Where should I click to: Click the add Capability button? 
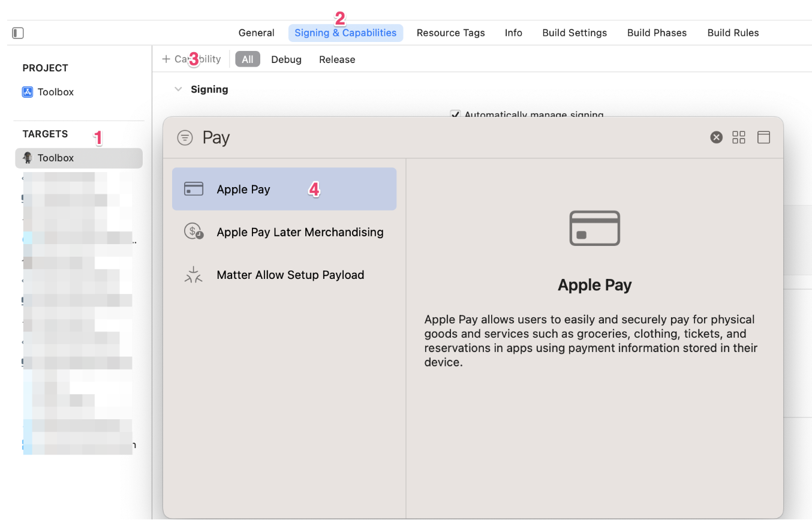click(x=191, y=59)
